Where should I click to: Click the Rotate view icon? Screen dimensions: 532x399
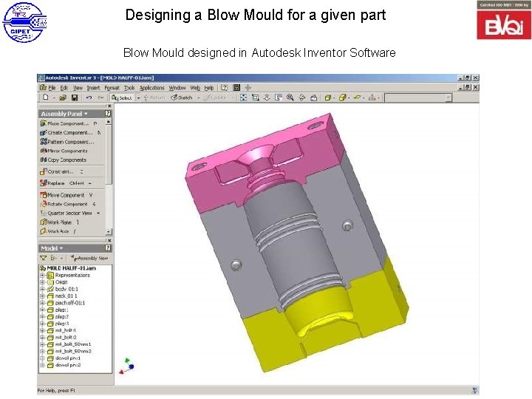302,98
